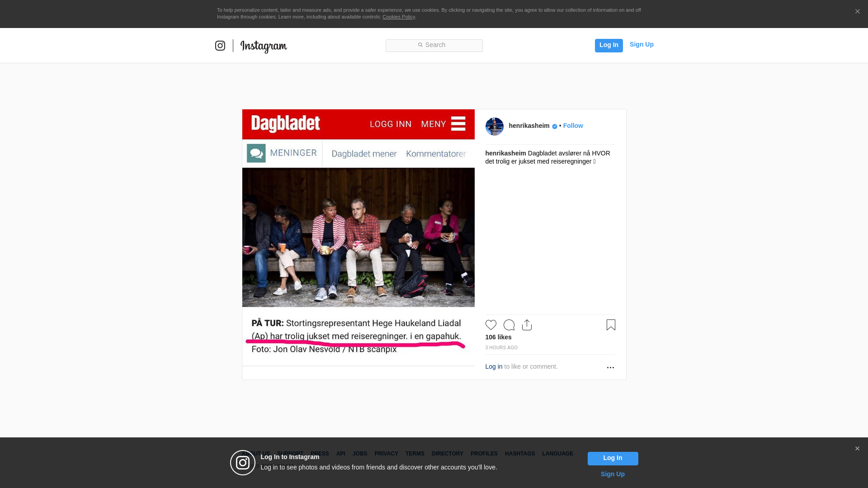Image resolution: width=868 pixels, height=488 pixels.
Task: Click Instagram logo in bottom login banner
Action: point(243,463)
